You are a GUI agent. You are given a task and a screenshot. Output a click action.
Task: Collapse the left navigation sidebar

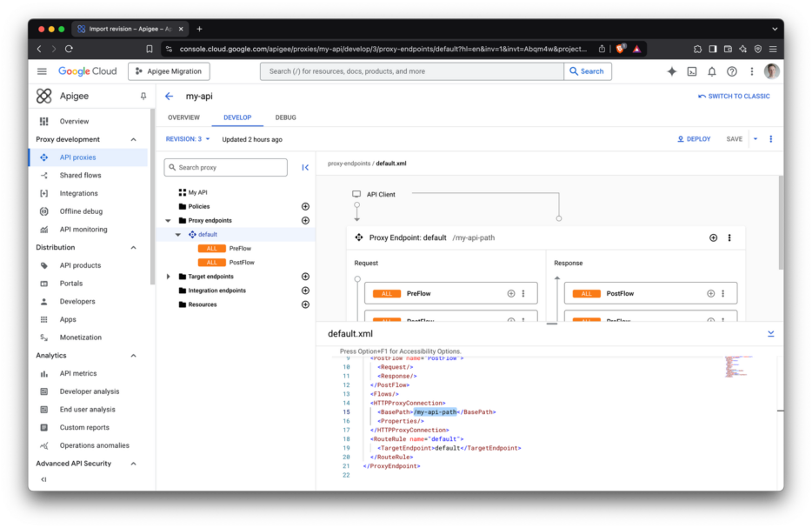point(43,479)
